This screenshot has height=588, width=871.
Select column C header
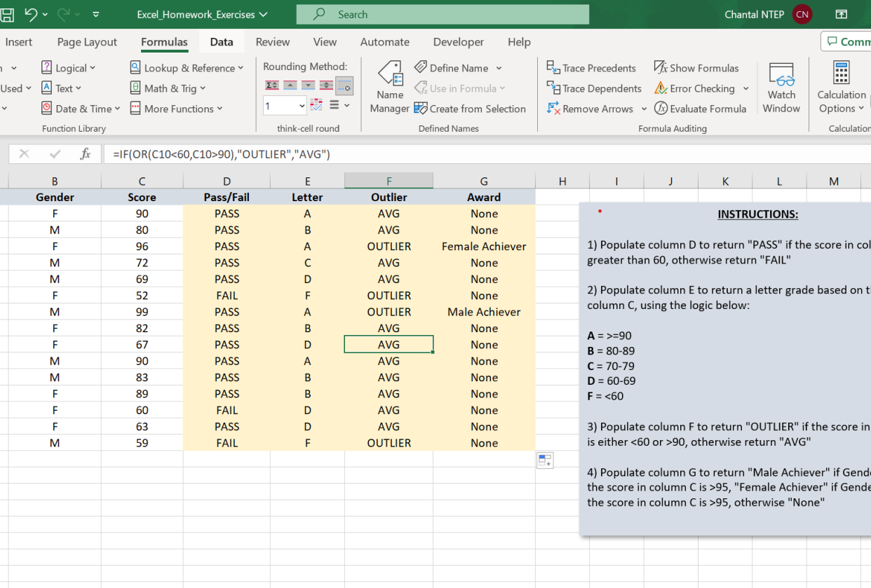(x=142, y=181)
